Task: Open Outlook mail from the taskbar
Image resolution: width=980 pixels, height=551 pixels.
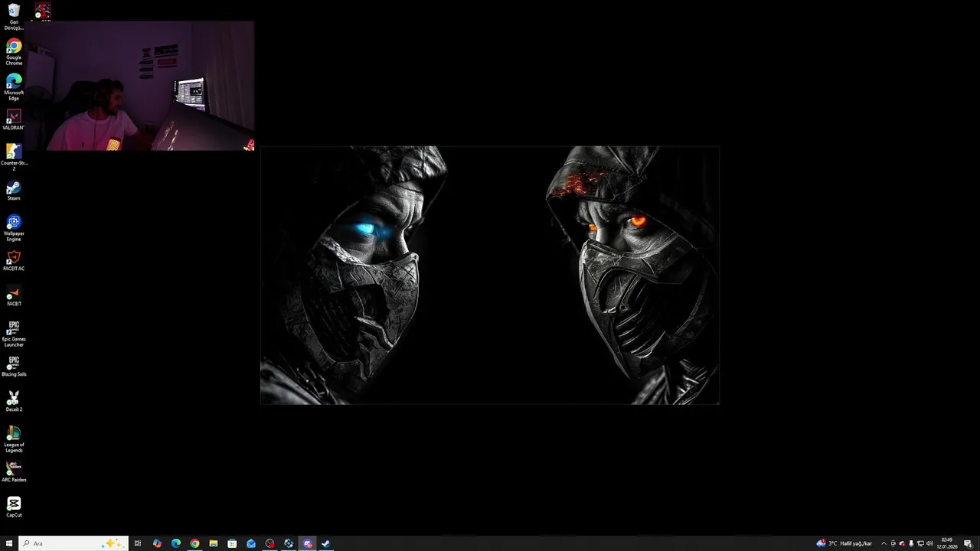Action: (x=251, y=543)
